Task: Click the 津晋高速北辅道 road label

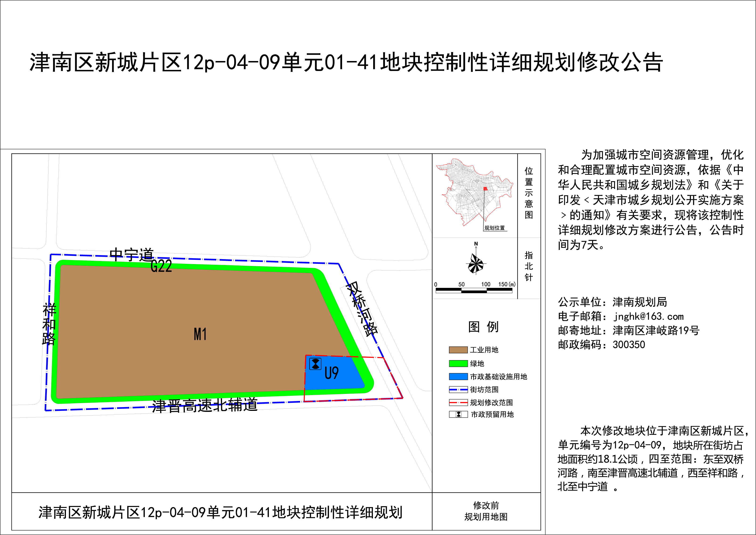Action: (x=204, y=405)
